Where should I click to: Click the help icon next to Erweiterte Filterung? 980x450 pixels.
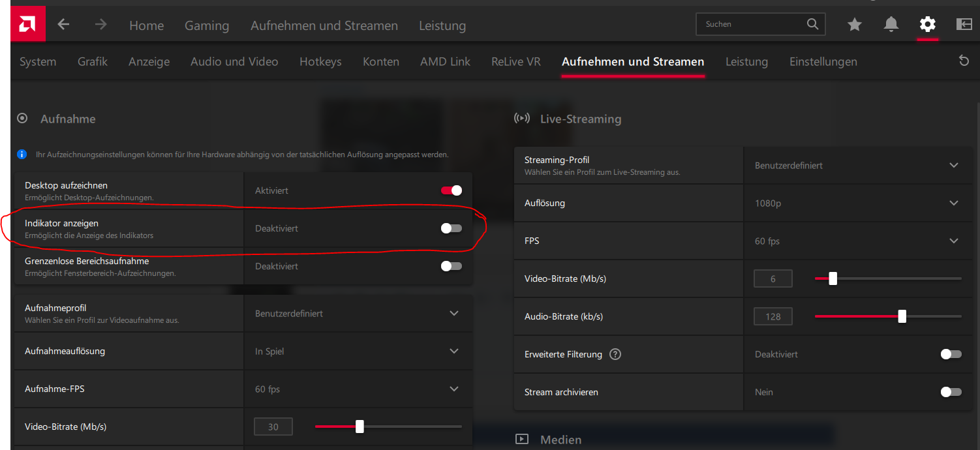615,354
